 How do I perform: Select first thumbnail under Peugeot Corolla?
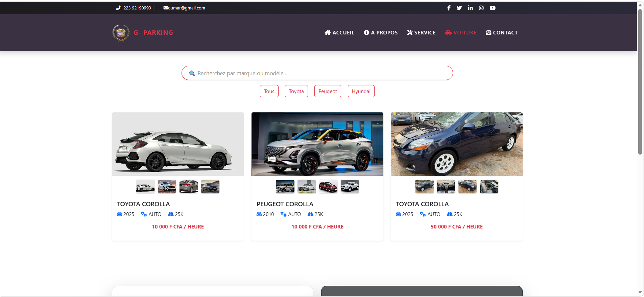(x=285, y=187)
